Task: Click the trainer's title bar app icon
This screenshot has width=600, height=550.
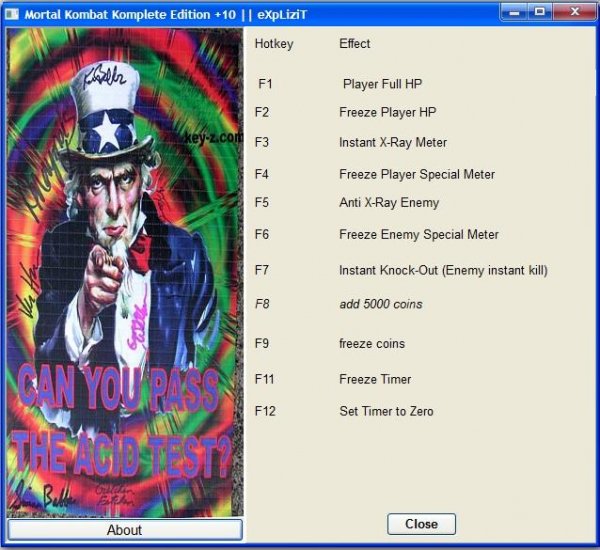Action: click(12, 15)
